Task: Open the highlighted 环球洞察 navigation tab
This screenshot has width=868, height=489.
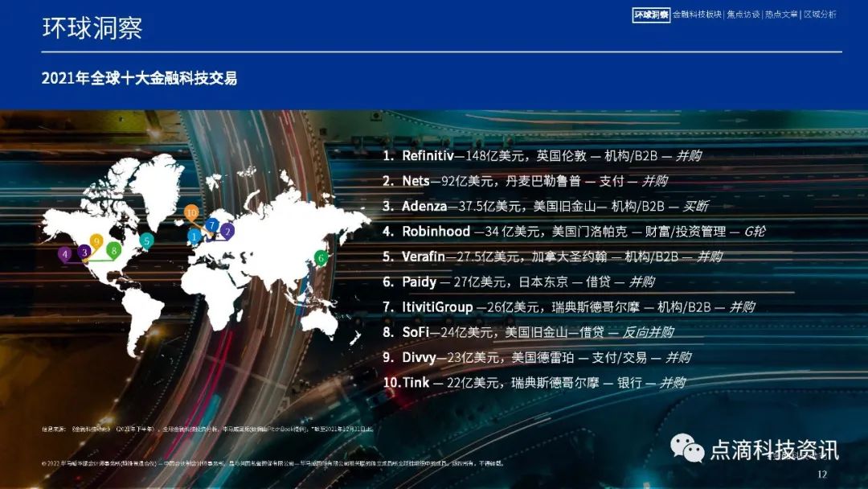Action: click(x=651, y=15)
